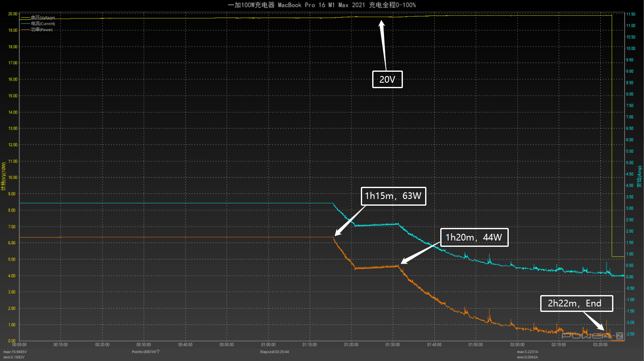Click the 01:20:00 time axis label

[x=351, y=345]
